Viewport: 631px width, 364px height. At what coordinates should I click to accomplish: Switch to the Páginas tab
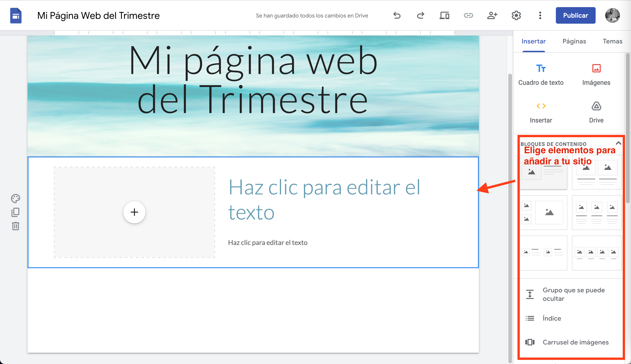(x=574, y=41)
